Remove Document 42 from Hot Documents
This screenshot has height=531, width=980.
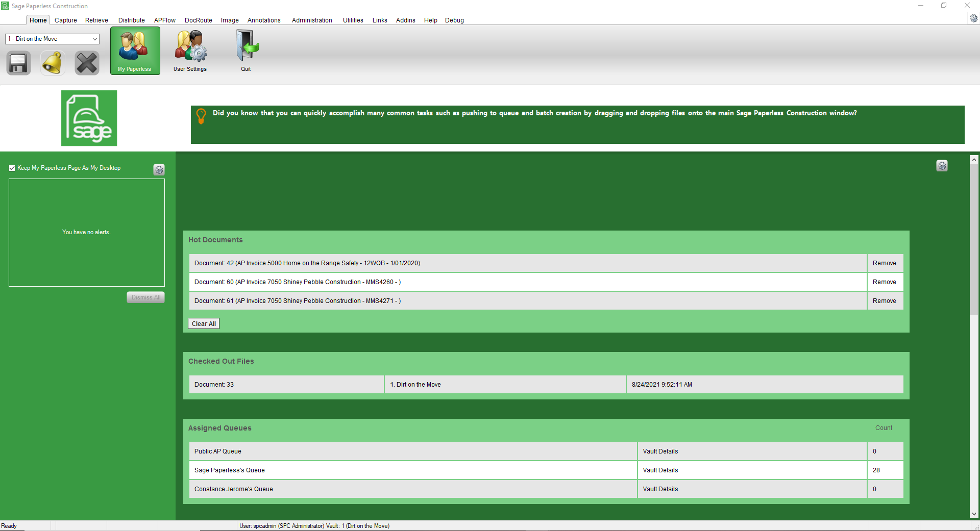pyautogui.click(x=885, y=263)
